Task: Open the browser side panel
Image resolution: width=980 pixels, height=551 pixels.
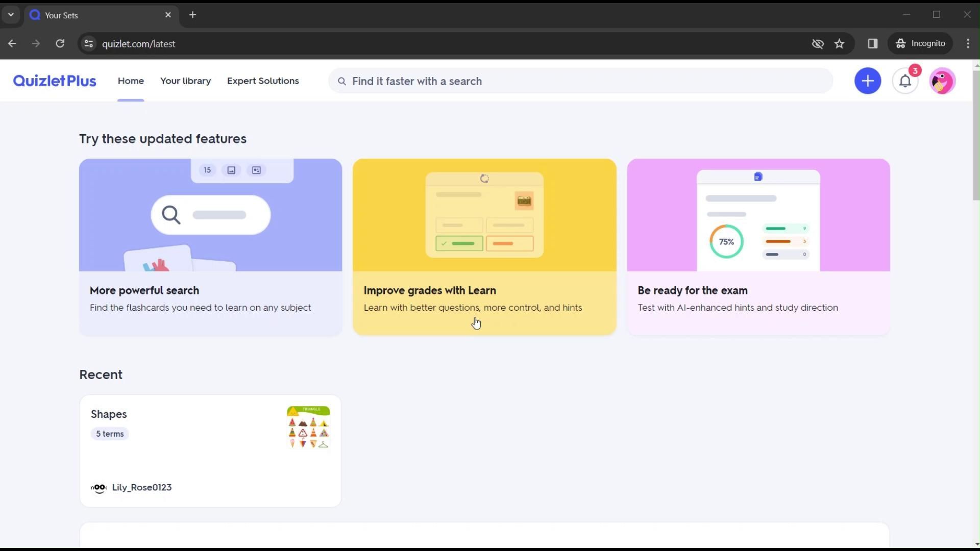Action: (872, 44)
